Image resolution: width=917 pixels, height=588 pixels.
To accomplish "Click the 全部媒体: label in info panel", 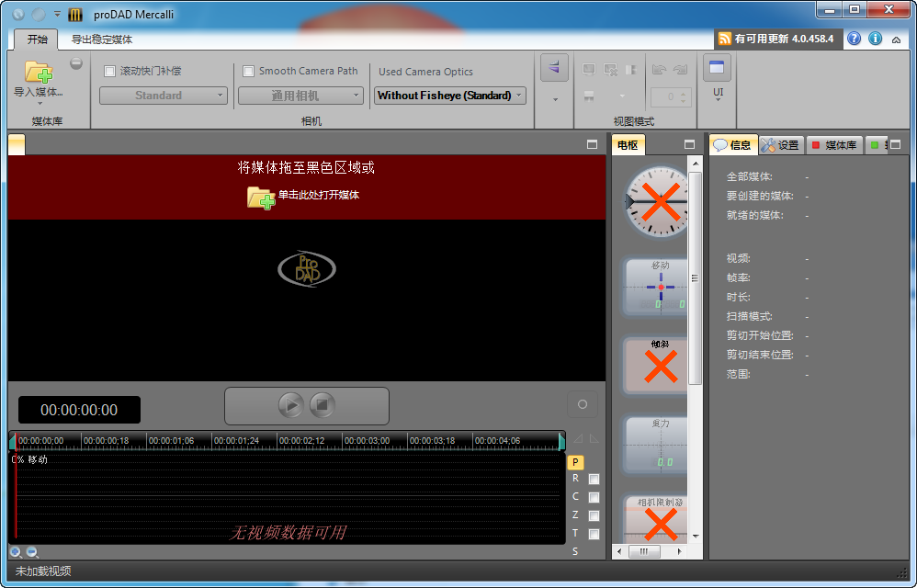I will click(x=749, y=176).
